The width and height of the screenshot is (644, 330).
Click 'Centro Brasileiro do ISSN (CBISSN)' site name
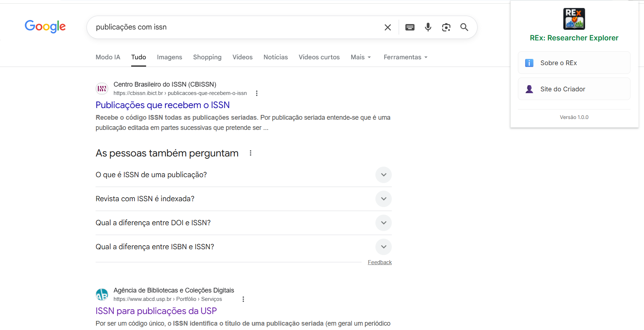click(165, 84)
